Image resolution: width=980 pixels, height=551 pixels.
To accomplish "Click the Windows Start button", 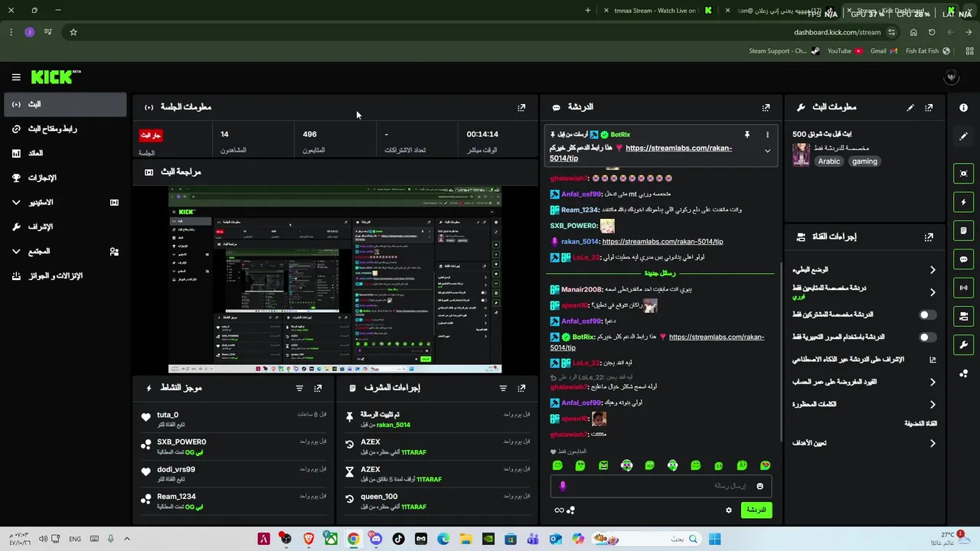I will 714,540.
